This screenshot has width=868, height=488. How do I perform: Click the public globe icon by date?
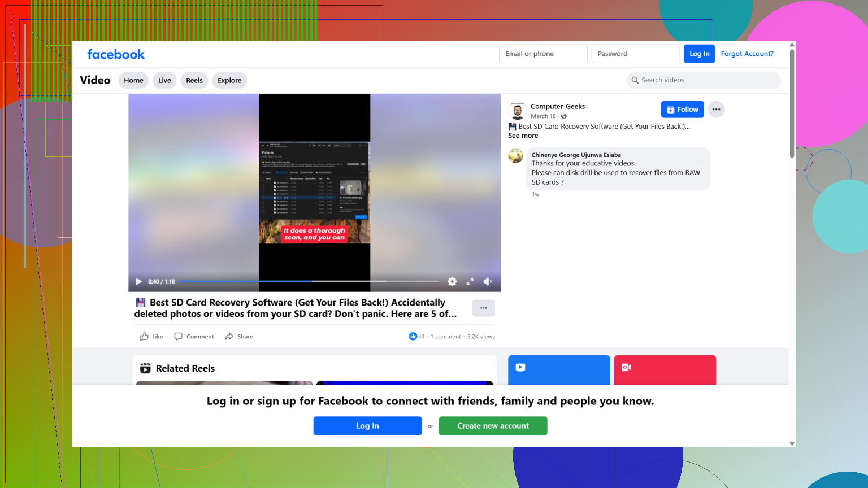tap(563, 116)
